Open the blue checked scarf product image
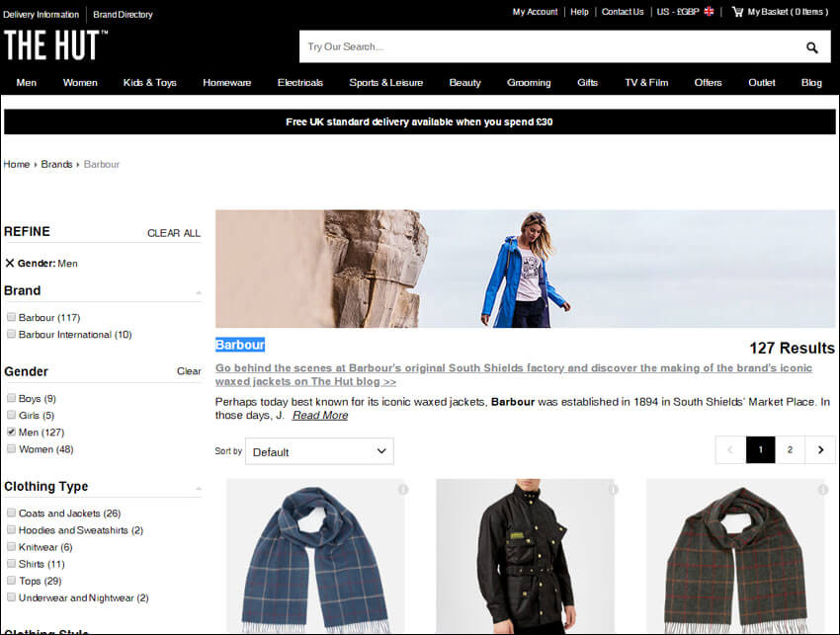The width and height of the screenshot is (840, 635). 315,556
